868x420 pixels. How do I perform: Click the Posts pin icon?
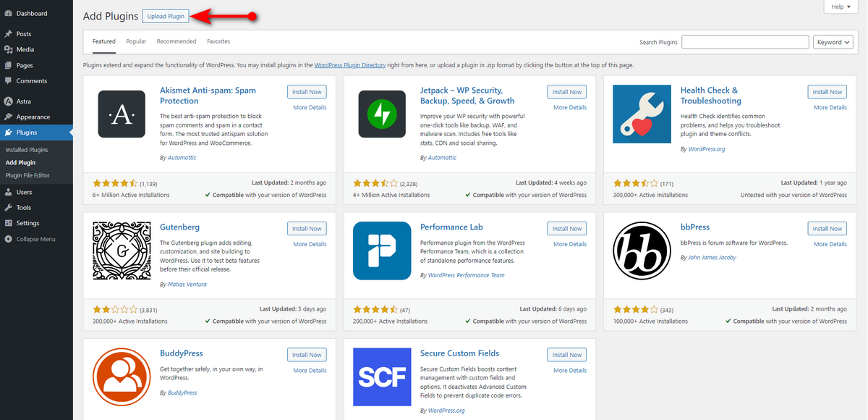[8, 34]
